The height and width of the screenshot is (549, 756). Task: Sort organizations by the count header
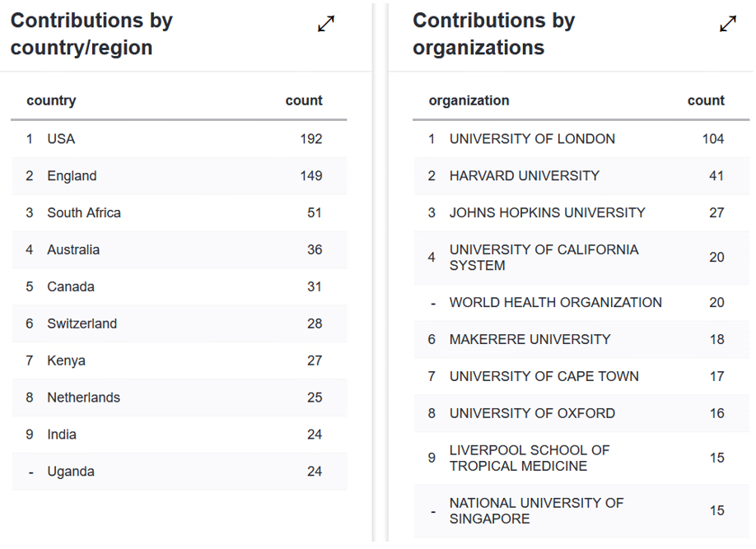(x=706, y=100)
